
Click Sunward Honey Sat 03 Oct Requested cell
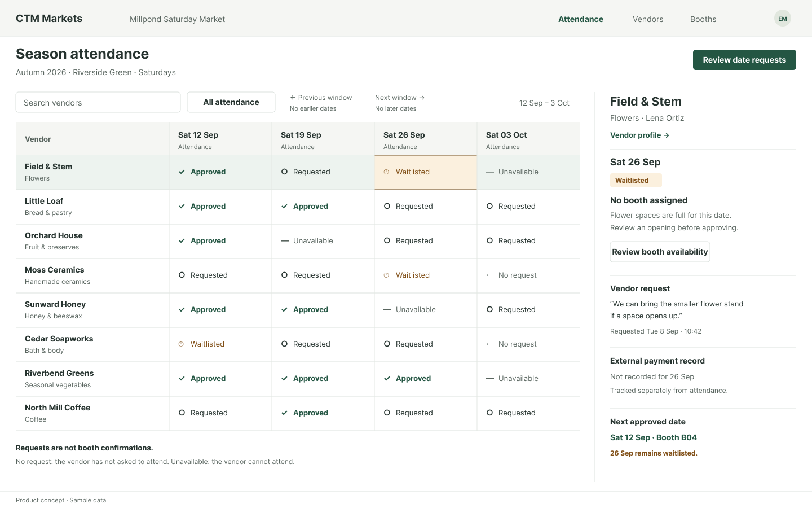pos(528,310)
